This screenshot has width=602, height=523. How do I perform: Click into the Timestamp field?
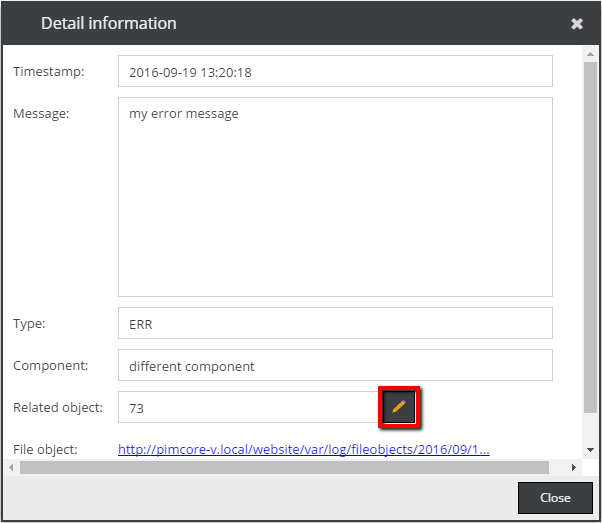335,71
